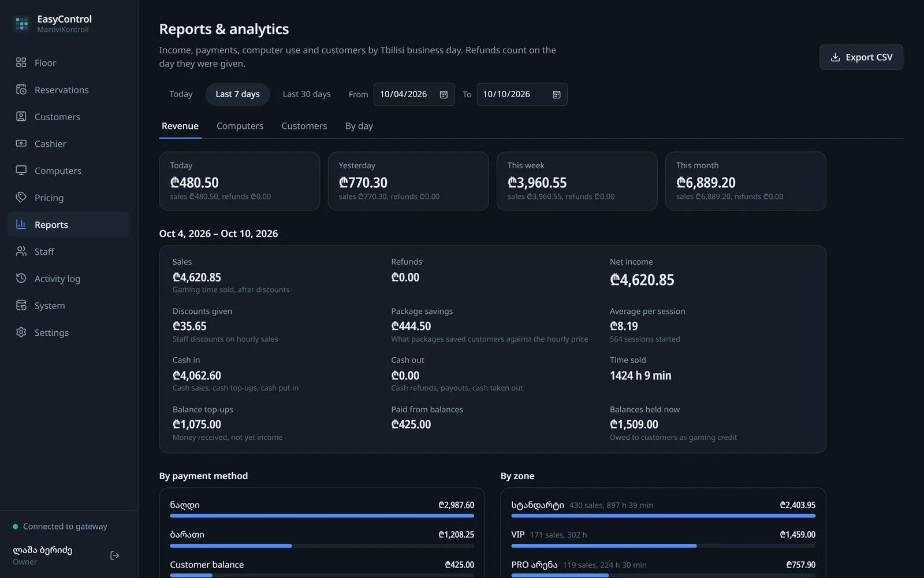Open Staff page label in sidebar
Image resolution: width=924 pixels, height=578 pixels.
[44, 251]
